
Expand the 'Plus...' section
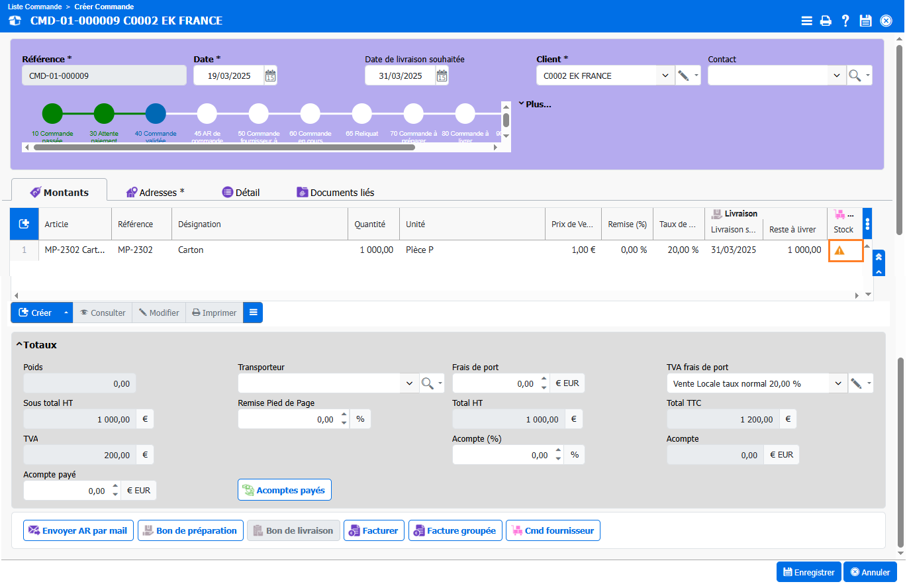tap(535, 104)
